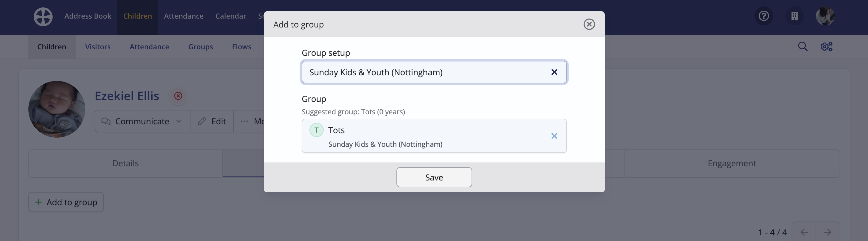Switch to the Visitors tab

[x=98, y=47]
